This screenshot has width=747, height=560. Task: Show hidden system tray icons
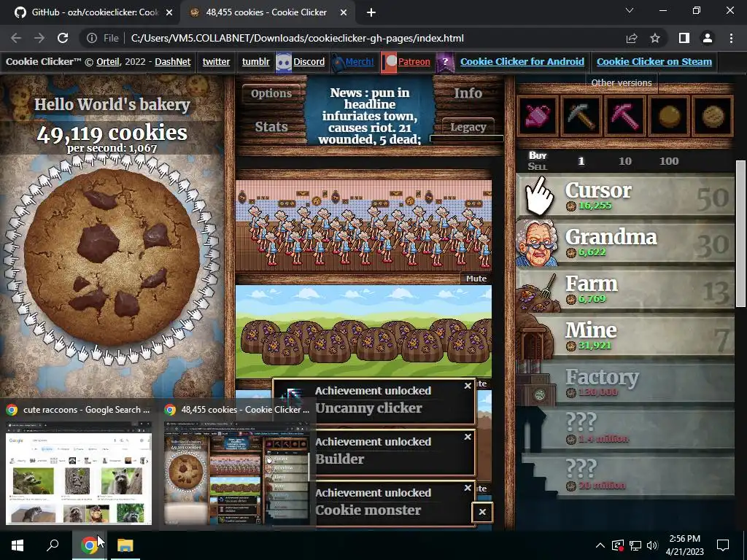(600, 545)
